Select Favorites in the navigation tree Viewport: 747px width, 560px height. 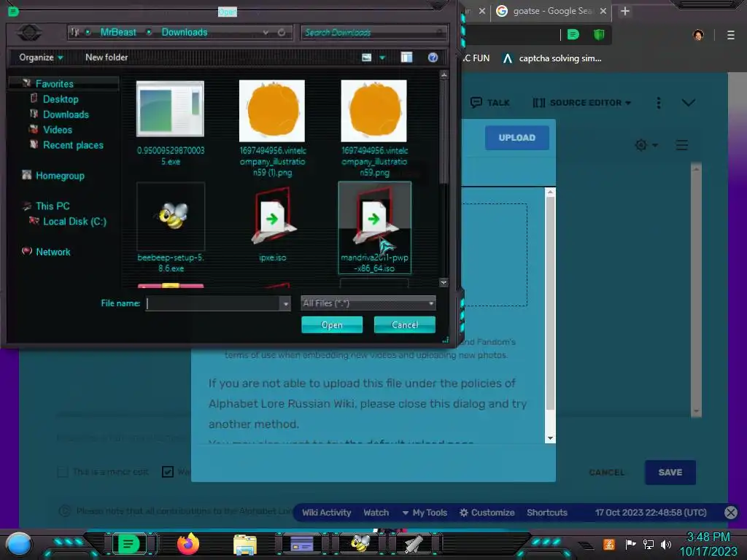pos(54,84)
